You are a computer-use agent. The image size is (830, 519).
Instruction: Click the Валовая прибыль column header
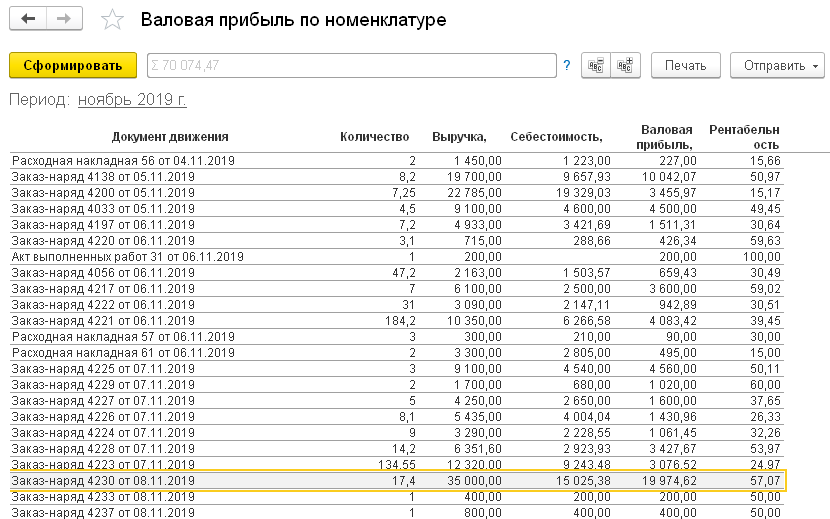667,137
